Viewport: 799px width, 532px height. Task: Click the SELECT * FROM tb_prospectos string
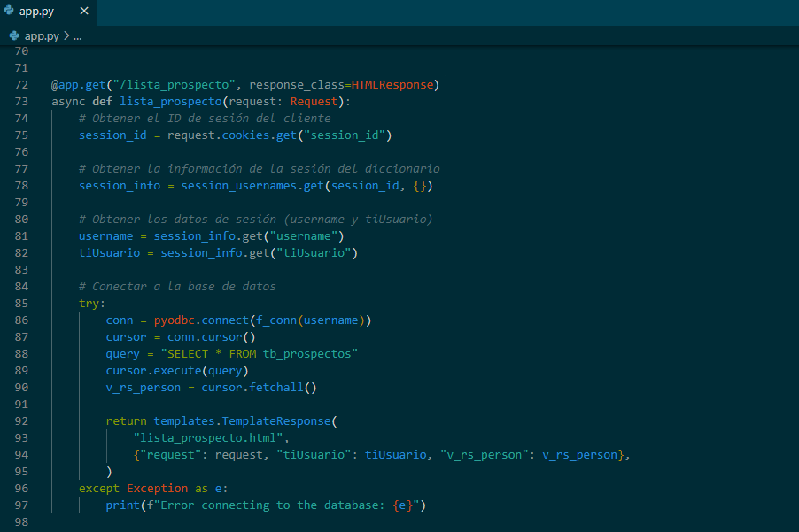point(260,354)
